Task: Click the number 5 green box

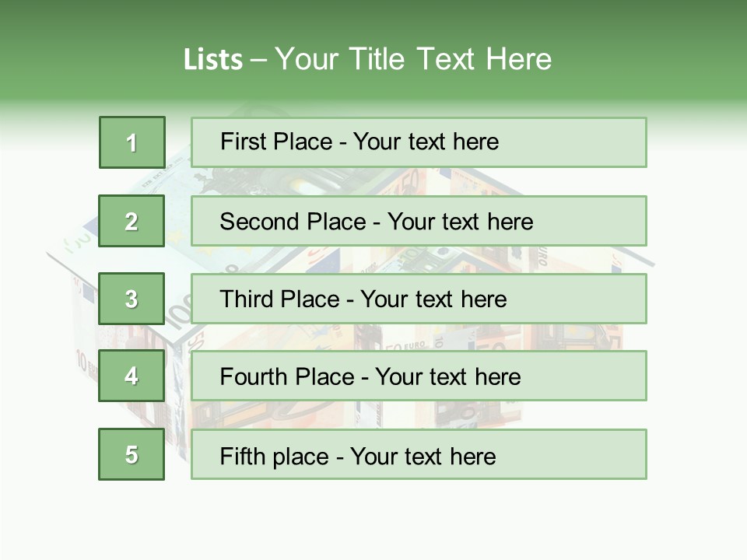Action: (x=132, y=454)
